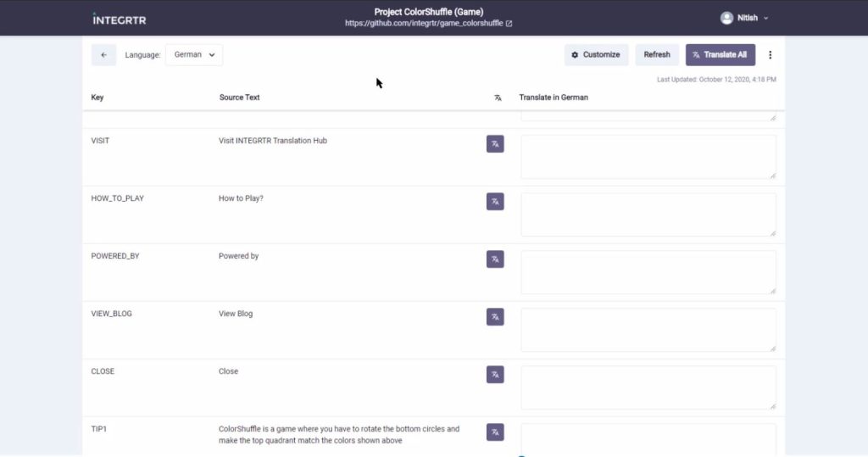The image size is (868, 457).
Task: Click the back arrow button
Action: click(103, 55)
